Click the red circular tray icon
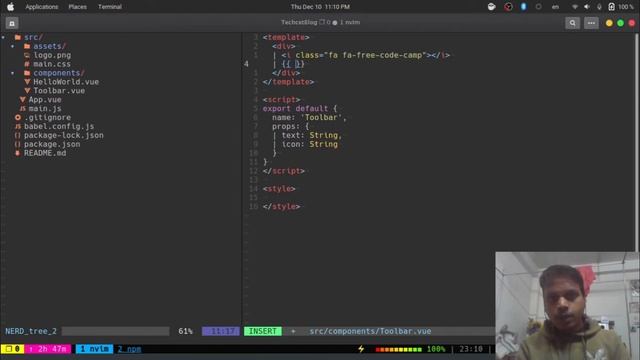 (508, 7)
